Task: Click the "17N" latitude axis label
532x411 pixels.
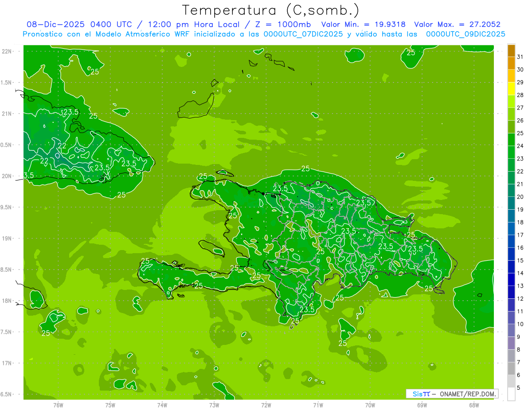Action: (6, 363)
